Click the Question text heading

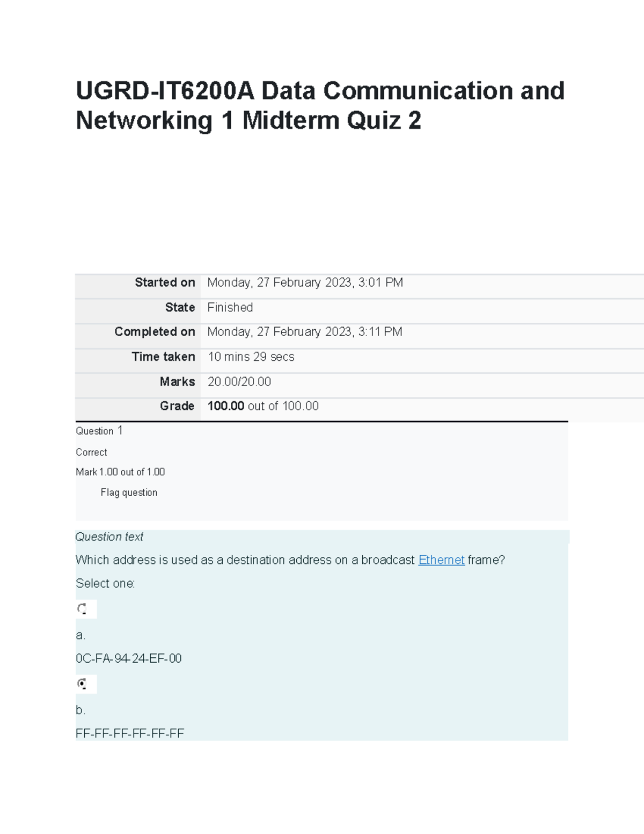[x=109, y=536]
